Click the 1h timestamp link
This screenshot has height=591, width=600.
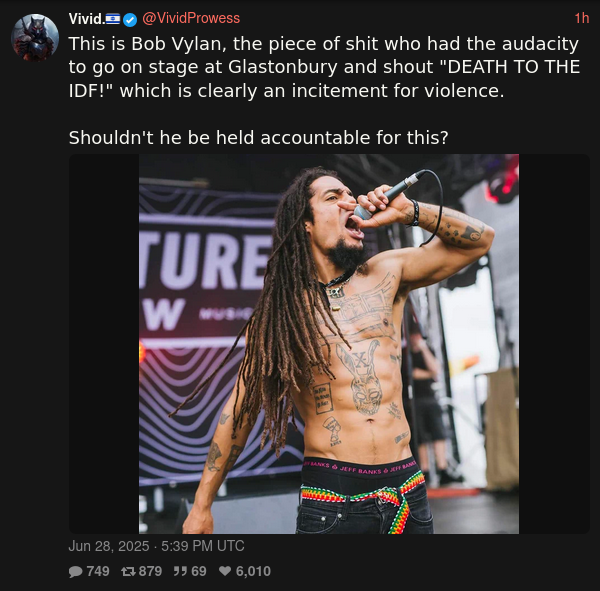point(582,18)
